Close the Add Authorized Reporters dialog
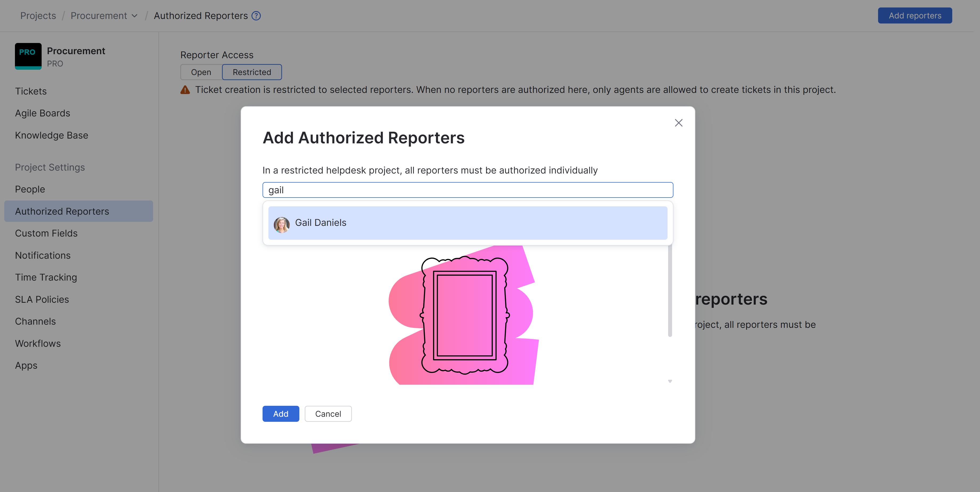The width and height of the screenshot is (980, 492). (x=678, y=123)
